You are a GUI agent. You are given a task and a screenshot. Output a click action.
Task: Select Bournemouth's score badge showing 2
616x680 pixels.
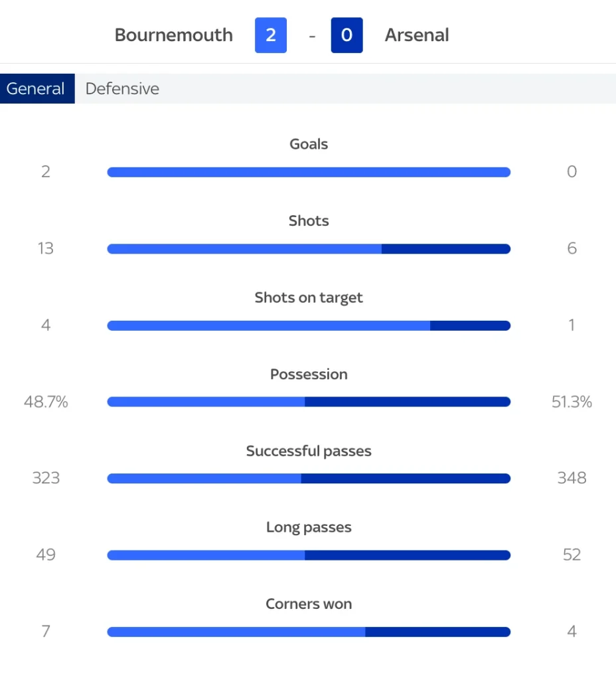(x=271, y=35)
